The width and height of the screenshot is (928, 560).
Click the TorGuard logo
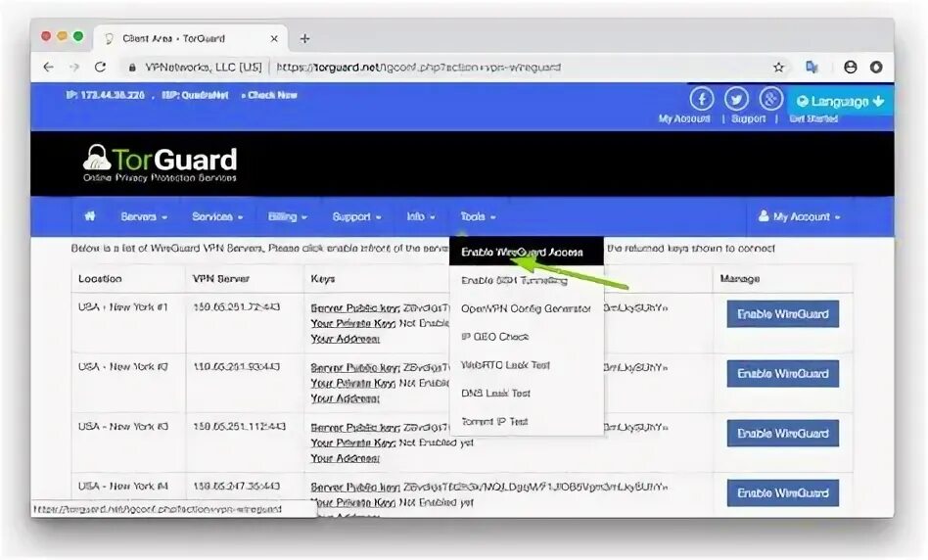pos(160,163)
